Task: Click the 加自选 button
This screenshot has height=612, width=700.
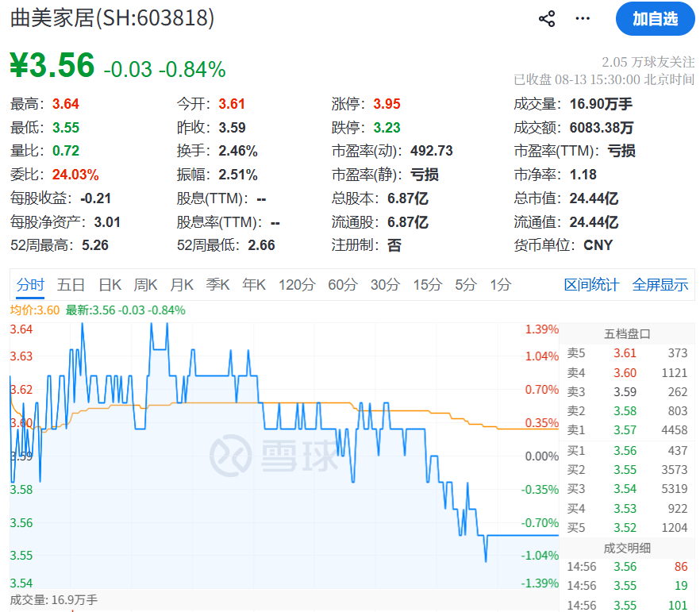Action: [x=655, y=19]
